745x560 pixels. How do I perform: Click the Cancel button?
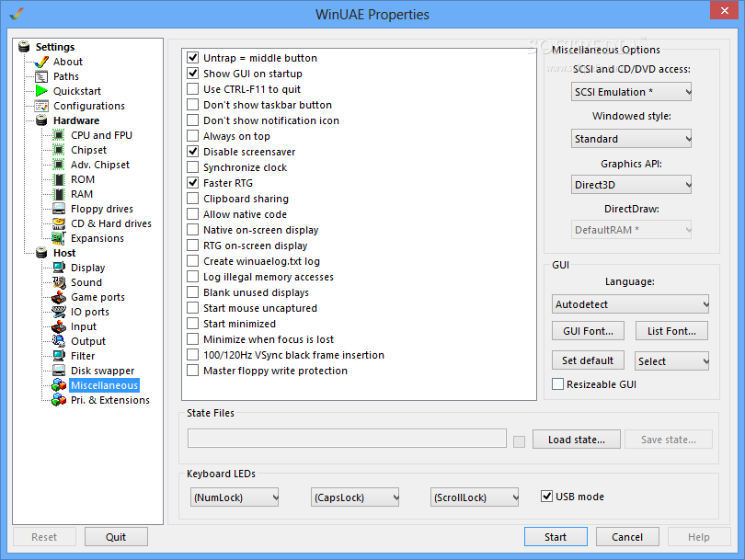point(627,537)
